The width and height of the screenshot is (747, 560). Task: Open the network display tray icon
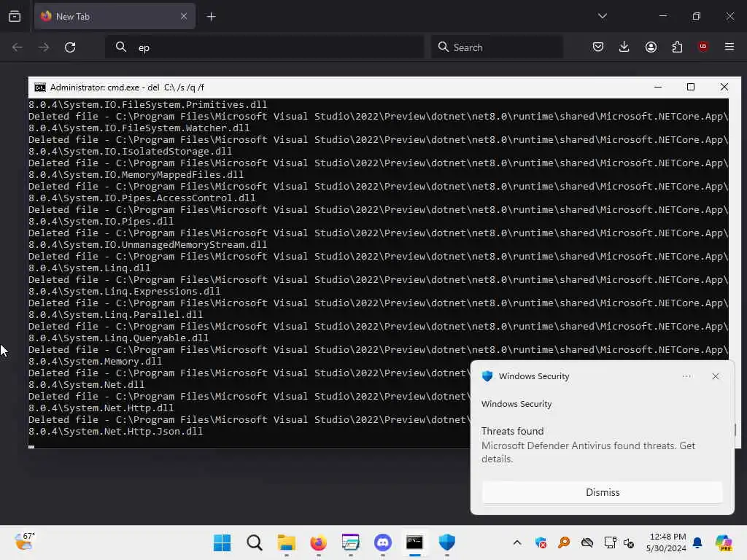(x=610, y=542)
